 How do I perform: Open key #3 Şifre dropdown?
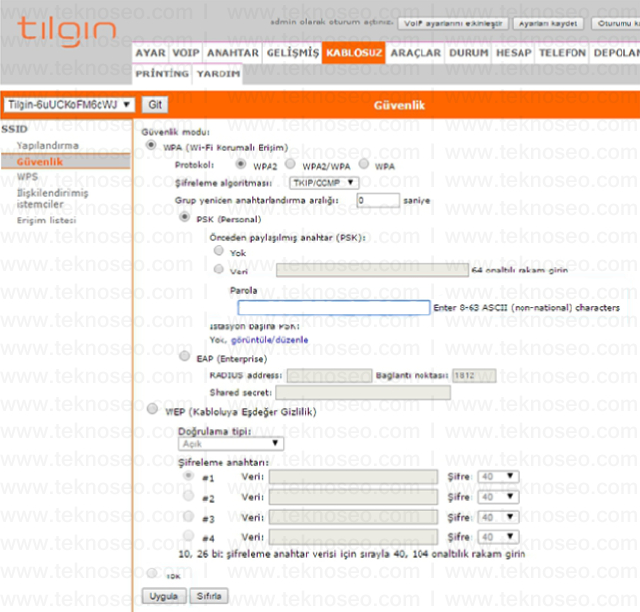pos(498,517)
